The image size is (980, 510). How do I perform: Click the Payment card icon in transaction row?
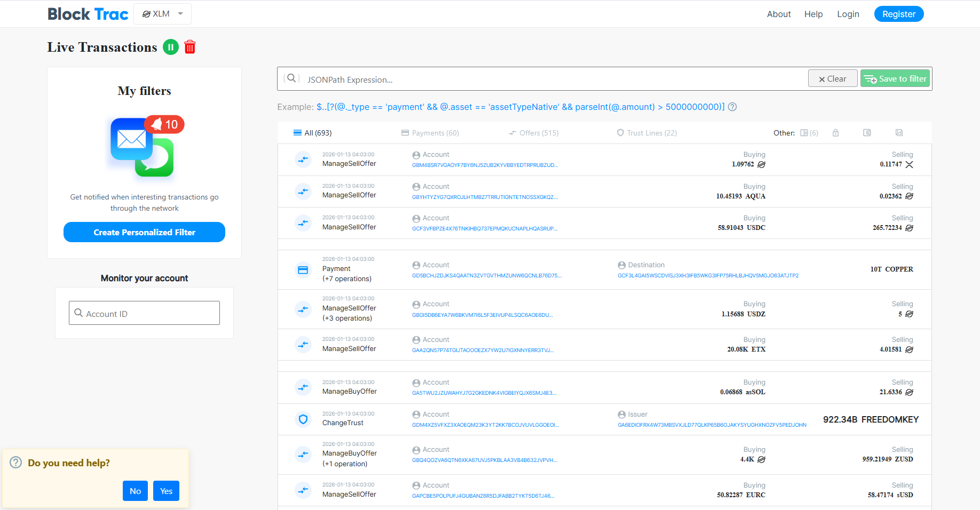[303, 270]
